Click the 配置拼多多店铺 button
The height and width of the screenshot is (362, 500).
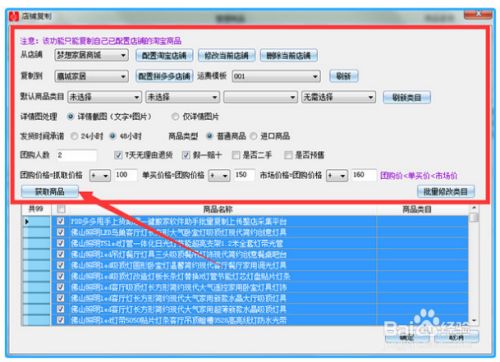tap(164, 76)
